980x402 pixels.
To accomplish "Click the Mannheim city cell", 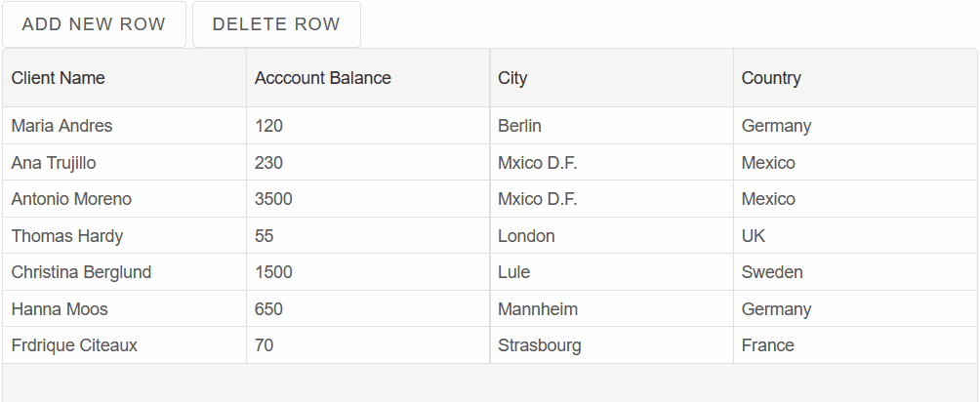I will (x=611, y=309).
